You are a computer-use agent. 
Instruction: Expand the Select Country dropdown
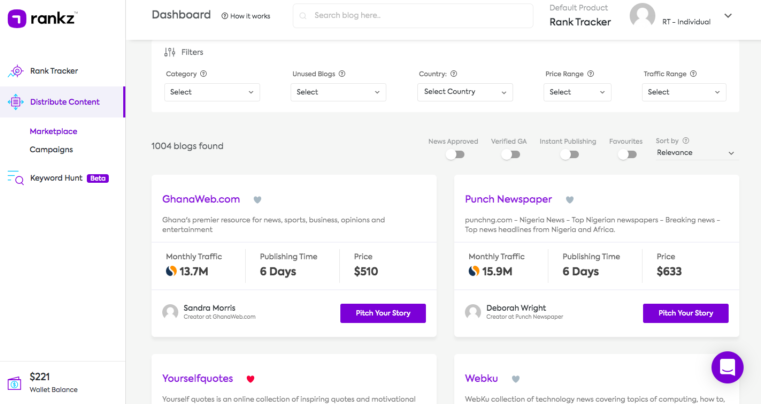(465, 92)
